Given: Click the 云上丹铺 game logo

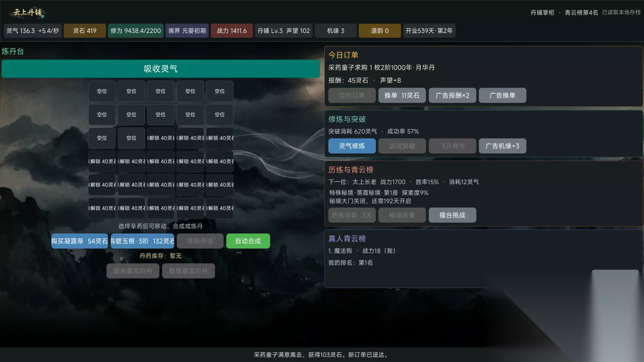Looking at the screenshot, I should (x=28, y=13).
